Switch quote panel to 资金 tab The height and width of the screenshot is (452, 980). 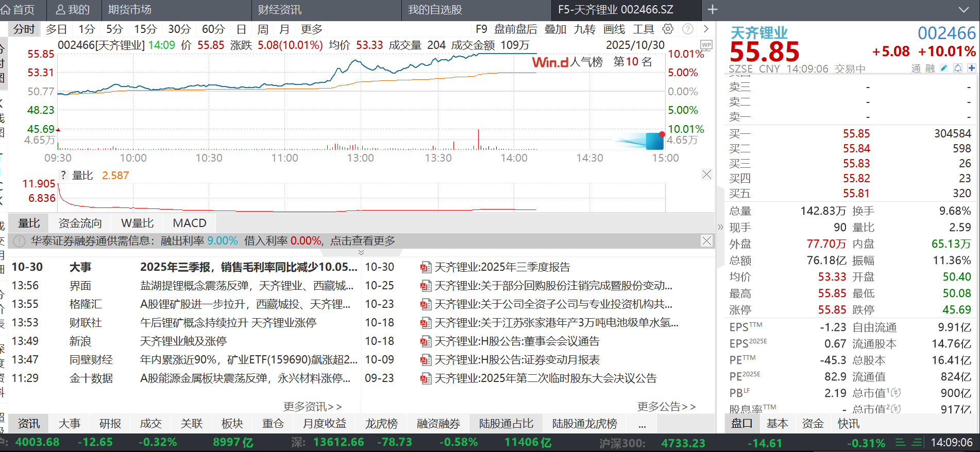click(x=813, y=424)
